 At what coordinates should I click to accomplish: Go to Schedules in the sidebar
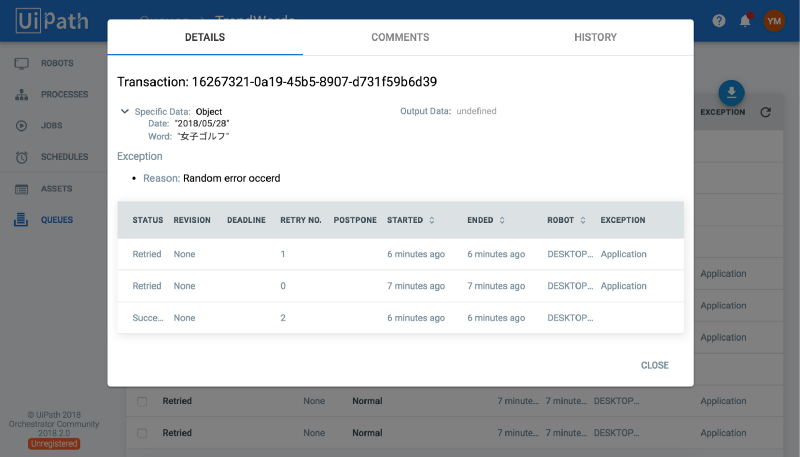coord(64,157)
